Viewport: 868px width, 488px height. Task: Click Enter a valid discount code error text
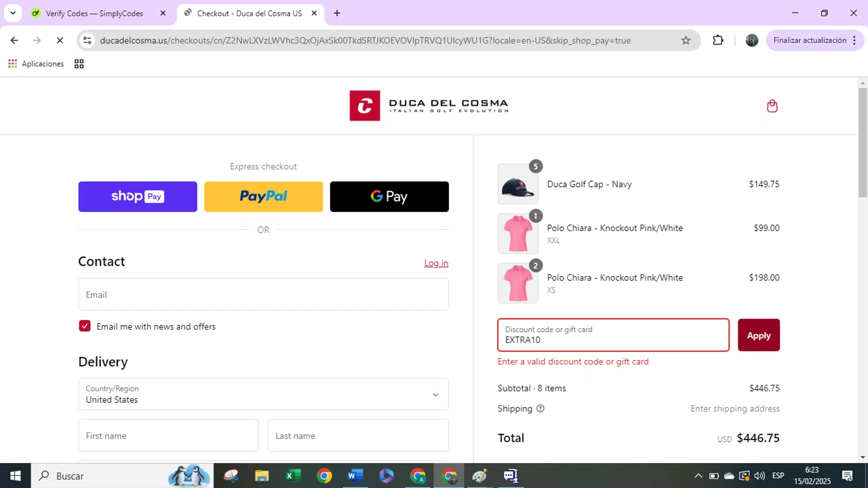[573, 362]
